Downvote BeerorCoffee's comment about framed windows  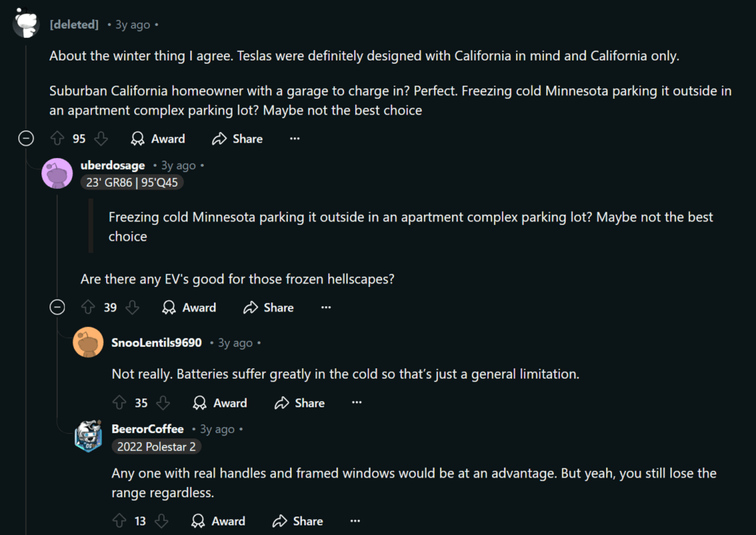[x=162, y=520]
